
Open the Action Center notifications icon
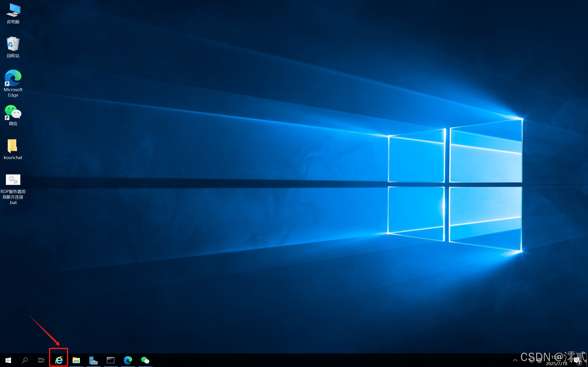(577, 360)
